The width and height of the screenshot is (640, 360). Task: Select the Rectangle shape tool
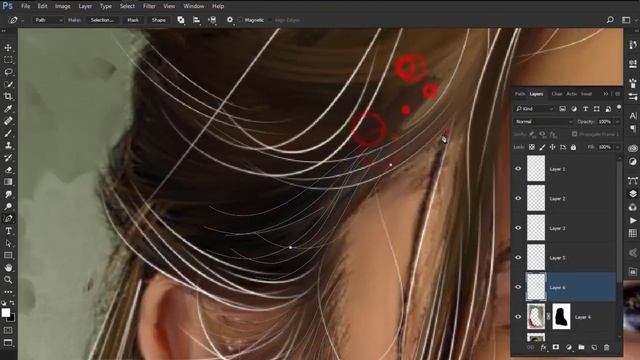(x=8, y=256)
